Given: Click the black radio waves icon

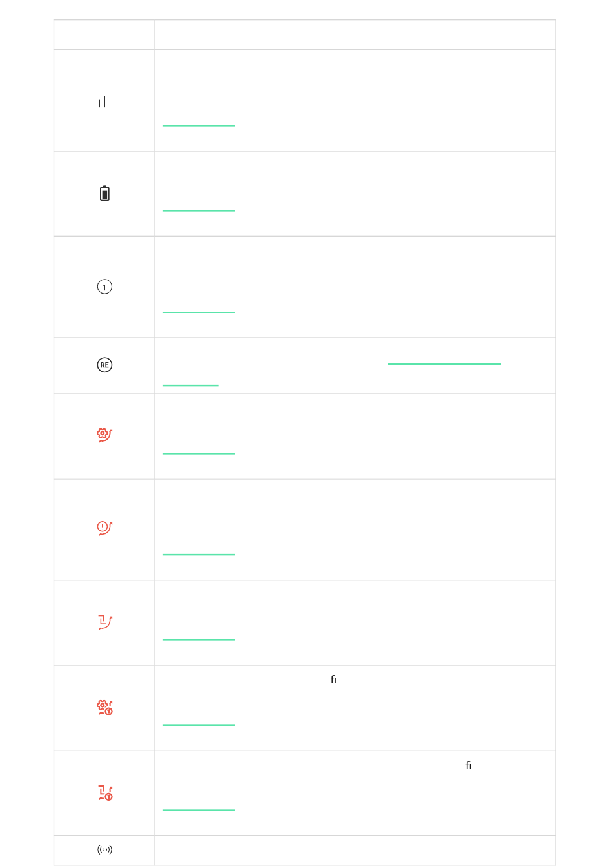Looking at the screenshot, I should pyautogui.click(x=104, y=849).
